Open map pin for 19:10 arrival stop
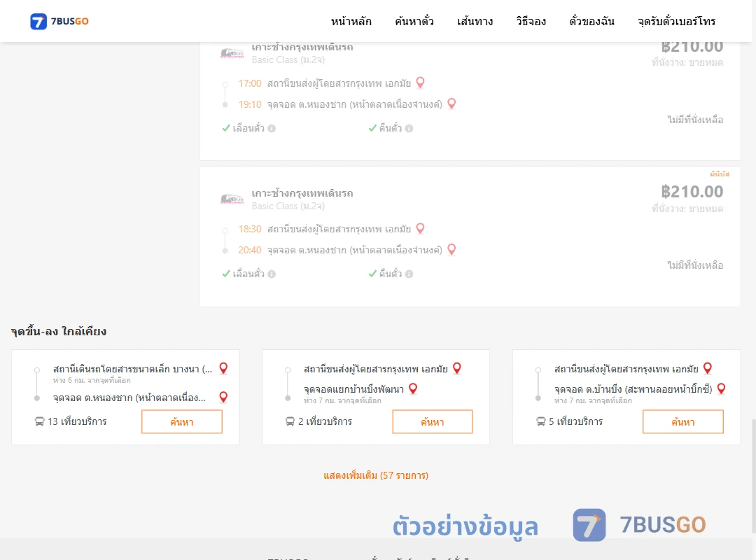The width and height of the screenshot is (756, 560). [451, 104]
